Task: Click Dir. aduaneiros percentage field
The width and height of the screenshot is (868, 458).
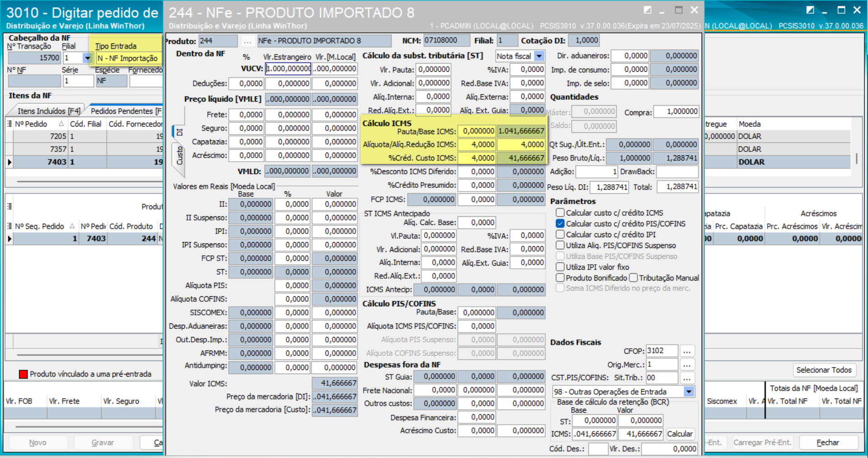Action: tap(629, 56)
